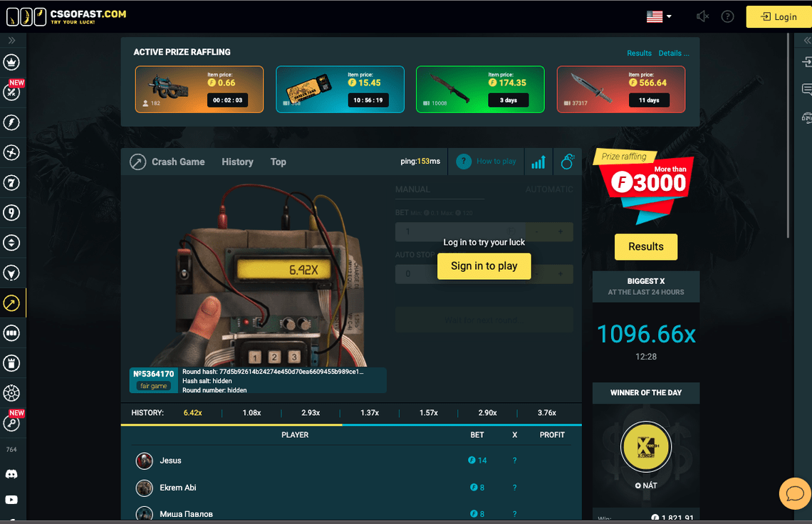
Task: Switch to the History tab
Action: 237,162
